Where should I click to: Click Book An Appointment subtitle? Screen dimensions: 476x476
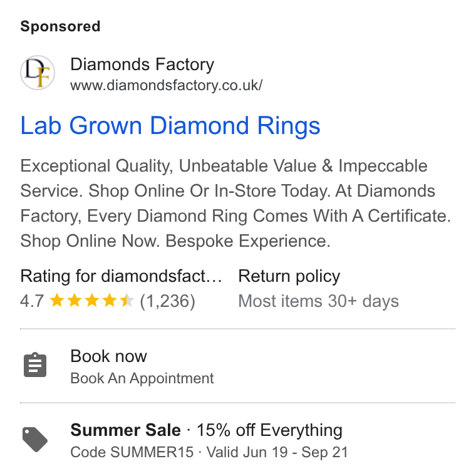pos(142,378)
